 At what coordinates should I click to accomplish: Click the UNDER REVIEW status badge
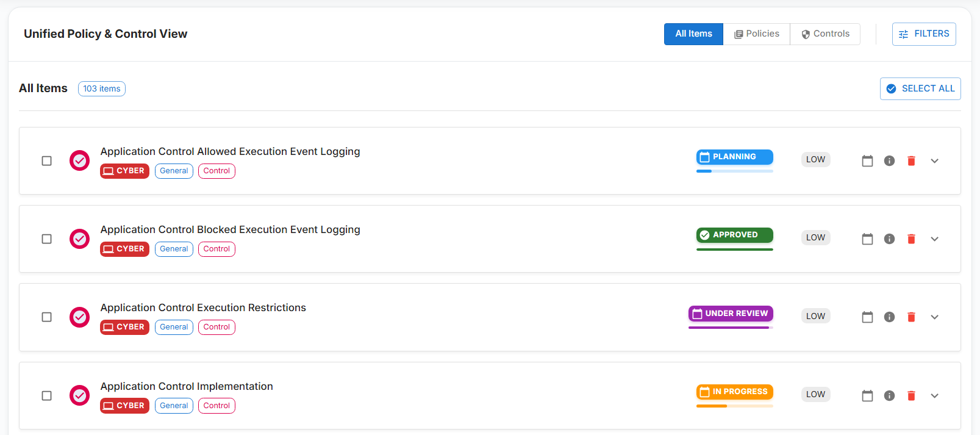pyautogui.click(x=731, y=314)
